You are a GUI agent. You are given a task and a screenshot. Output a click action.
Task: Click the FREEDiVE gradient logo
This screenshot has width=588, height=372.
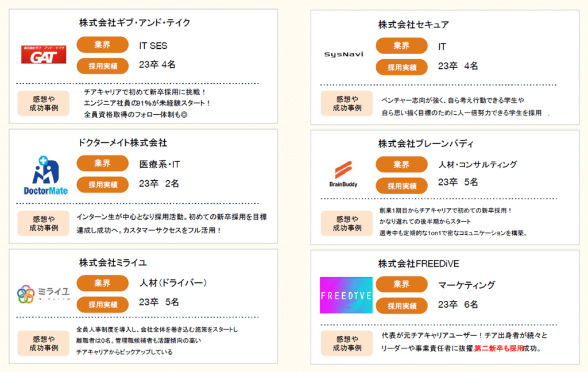[x=346, y=295]
